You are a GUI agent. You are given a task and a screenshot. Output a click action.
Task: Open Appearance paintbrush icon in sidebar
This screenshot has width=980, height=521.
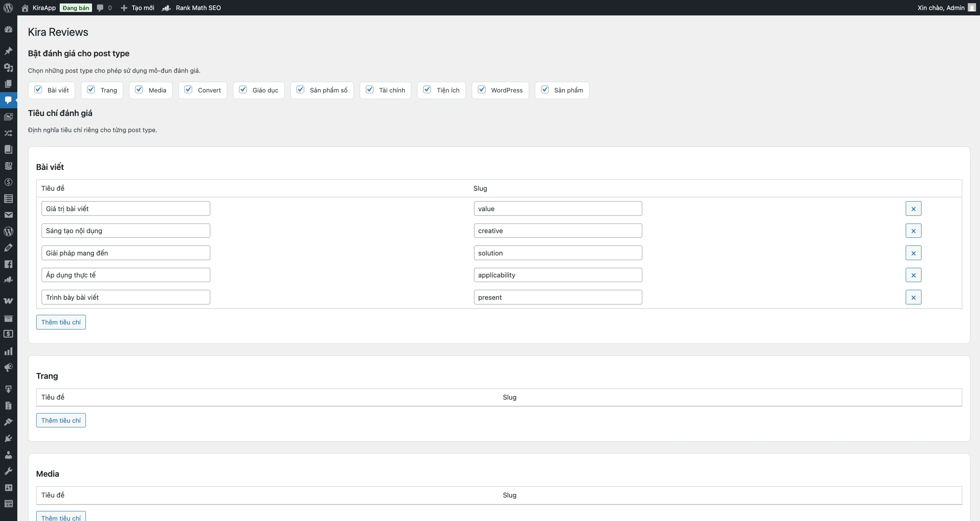point(8,422)
